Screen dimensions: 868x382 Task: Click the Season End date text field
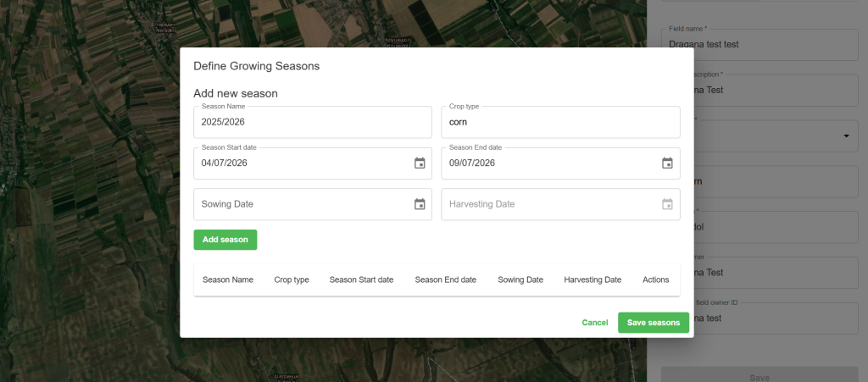pos(548,163)
